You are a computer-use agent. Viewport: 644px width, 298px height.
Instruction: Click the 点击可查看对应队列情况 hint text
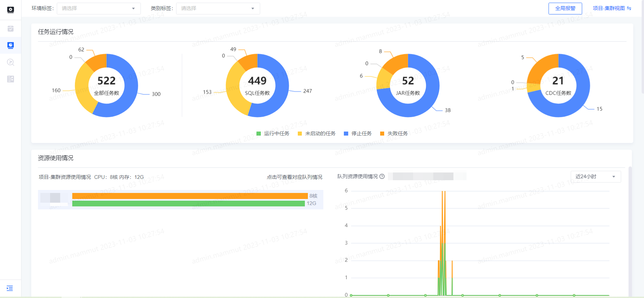[294, 177]
